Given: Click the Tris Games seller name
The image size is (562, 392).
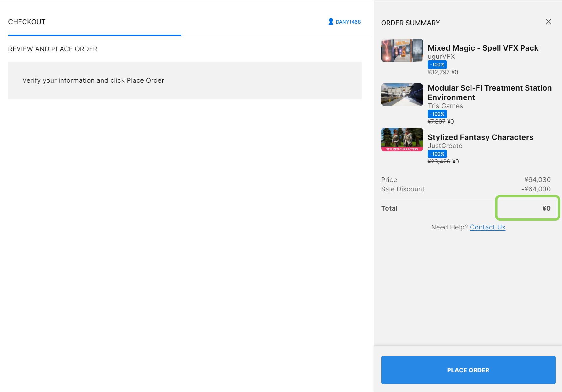Looking at the screenshot, I should (445, 106).
